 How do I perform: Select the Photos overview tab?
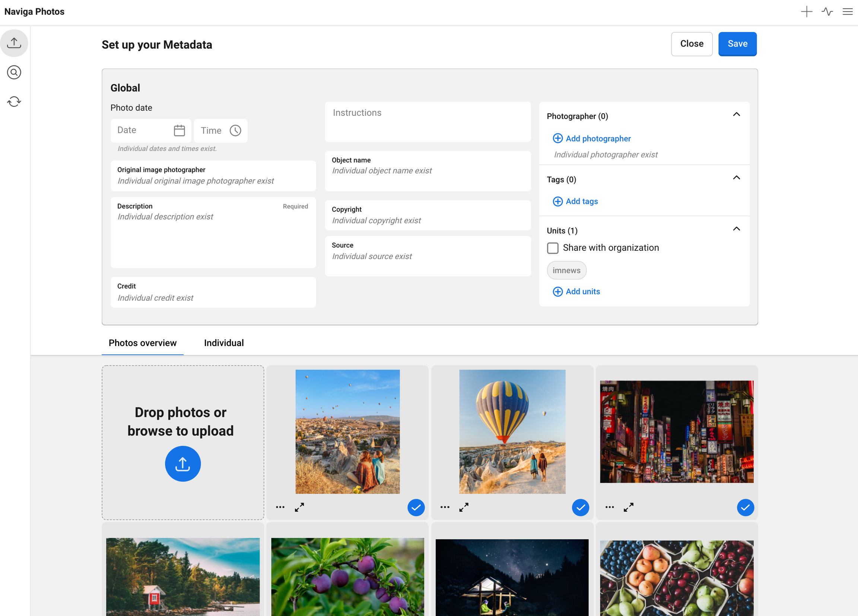[x=143, y=343]
